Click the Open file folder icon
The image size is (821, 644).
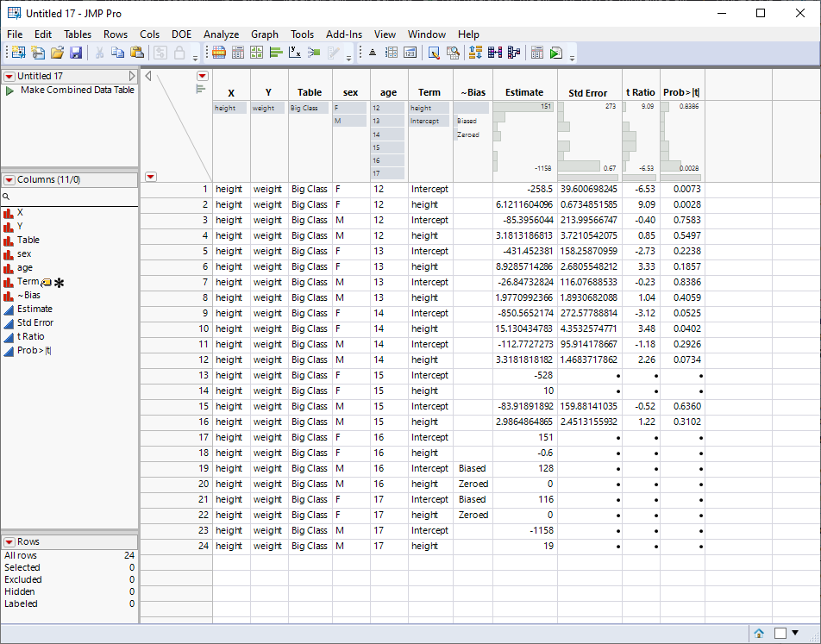[x=57, y=53]
